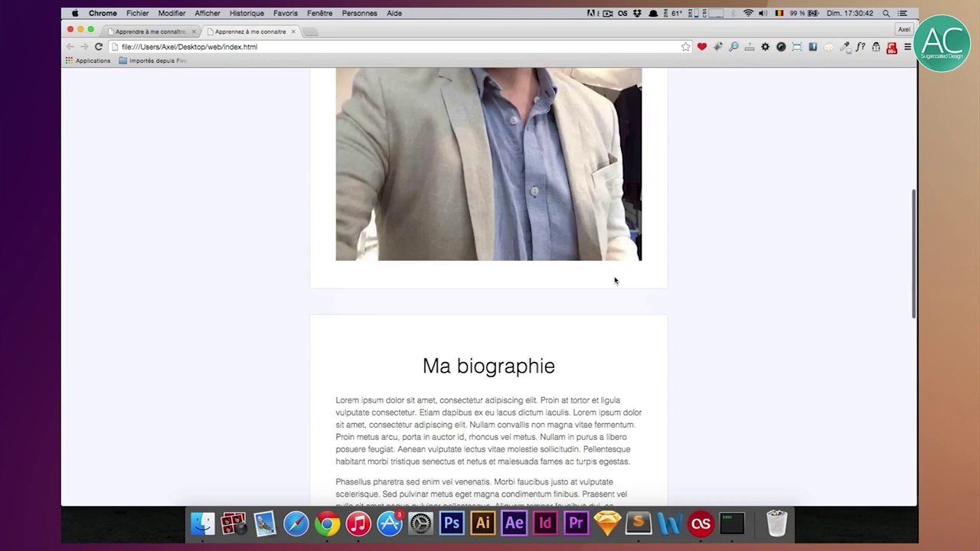
Task: Open the 'Importés depuis Fir...' bookmarks folder
Action: 153,60
